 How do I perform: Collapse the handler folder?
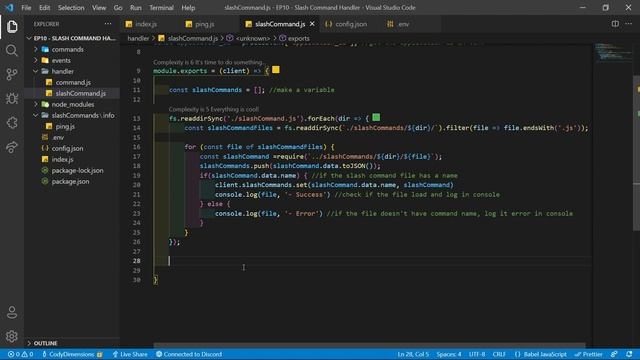coord(72,71)
